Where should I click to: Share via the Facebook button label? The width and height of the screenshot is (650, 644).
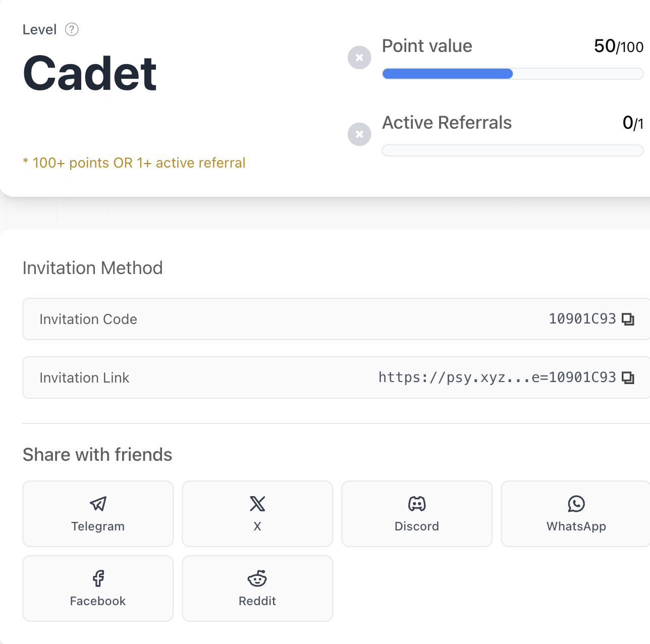[98, 601]
